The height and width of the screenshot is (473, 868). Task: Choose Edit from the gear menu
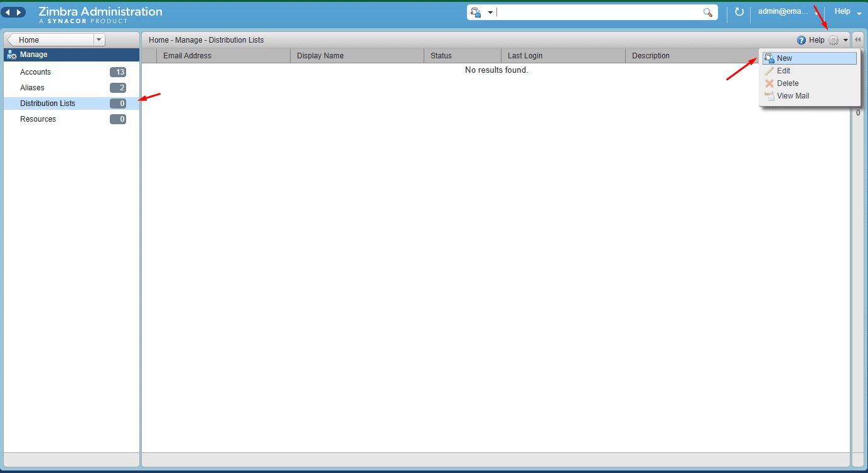(x=809, y=71)
